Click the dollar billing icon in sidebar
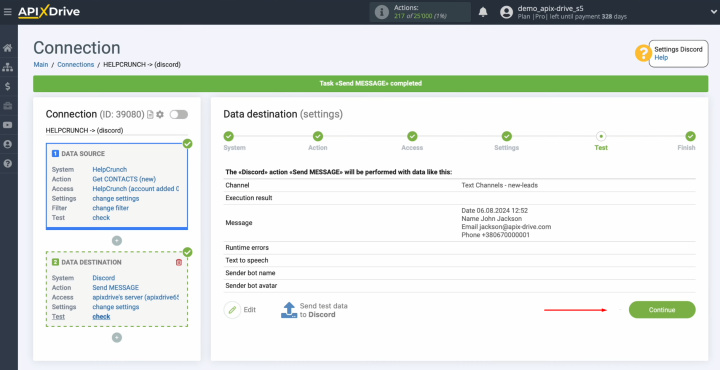Image resolution: width=720 pixels, height=370 pixels. click(x=7, y=87)
